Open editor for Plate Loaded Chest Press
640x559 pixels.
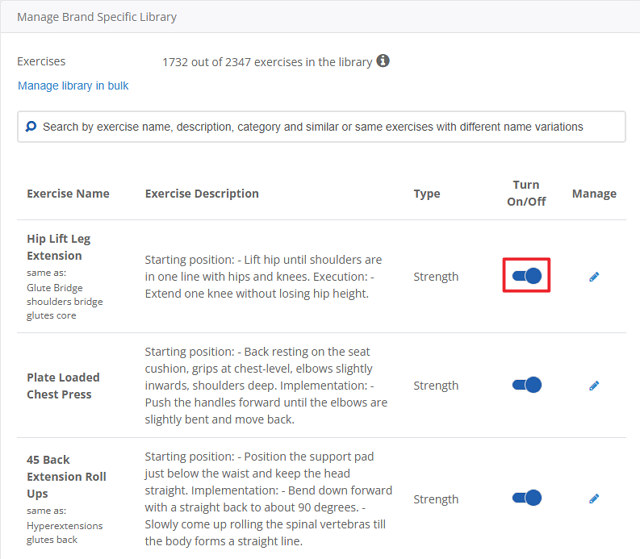tap(594, 385)
